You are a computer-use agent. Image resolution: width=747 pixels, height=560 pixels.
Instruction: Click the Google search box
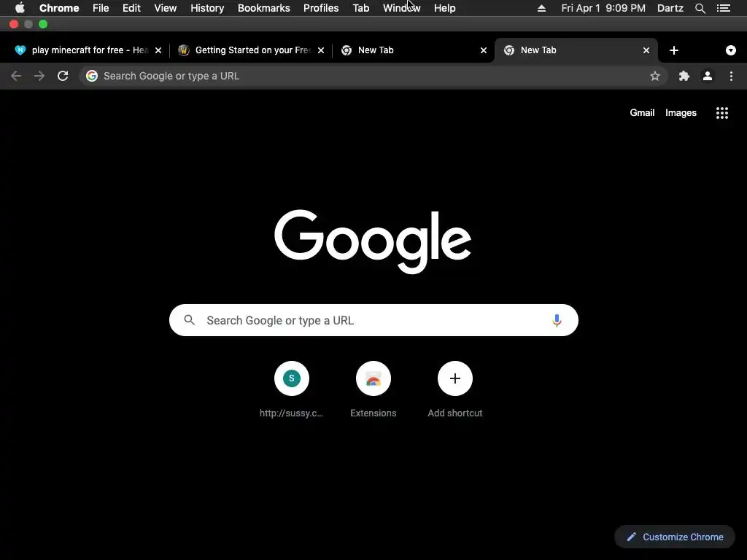373,320
